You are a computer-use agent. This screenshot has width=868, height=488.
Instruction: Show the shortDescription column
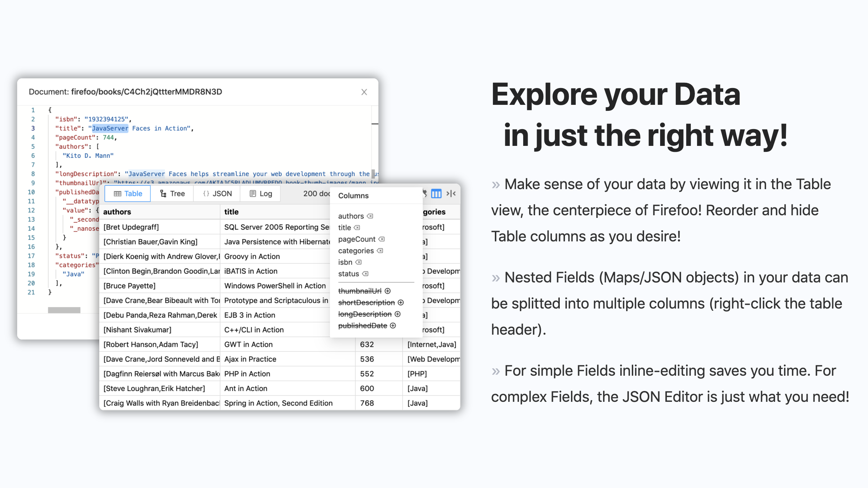[x=401, y=303]
